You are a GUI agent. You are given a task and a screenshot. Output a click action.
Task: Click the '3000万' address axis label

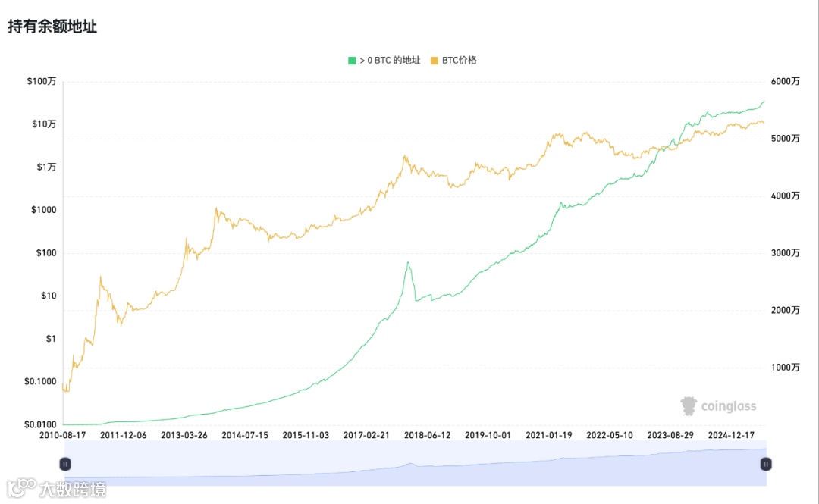point(785,253)
